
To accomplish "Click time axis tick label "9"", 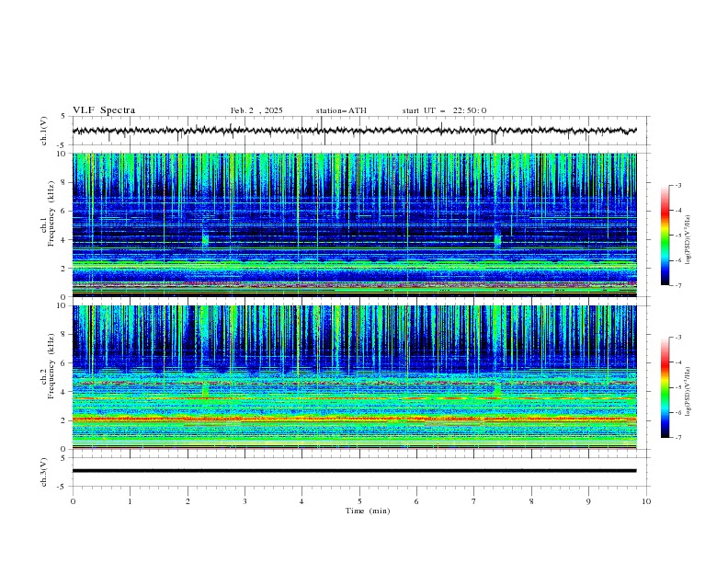I will pyautogui.click(x=588, y=501).
